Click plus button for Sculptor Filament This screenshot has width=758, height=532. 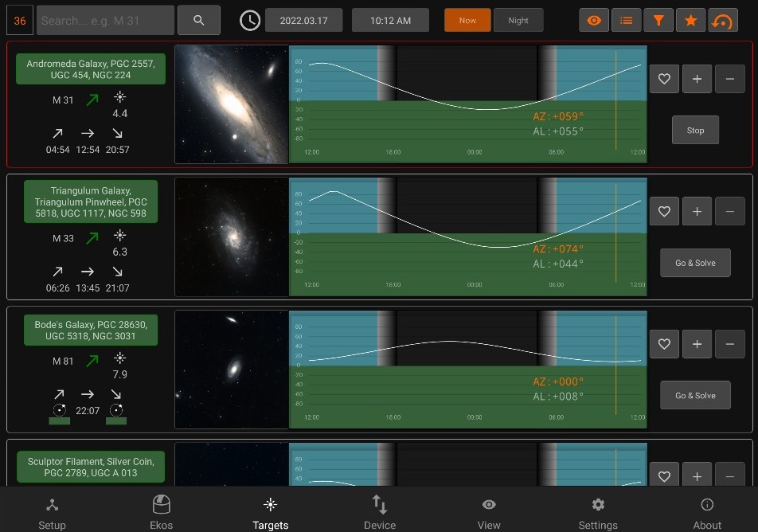697,475
